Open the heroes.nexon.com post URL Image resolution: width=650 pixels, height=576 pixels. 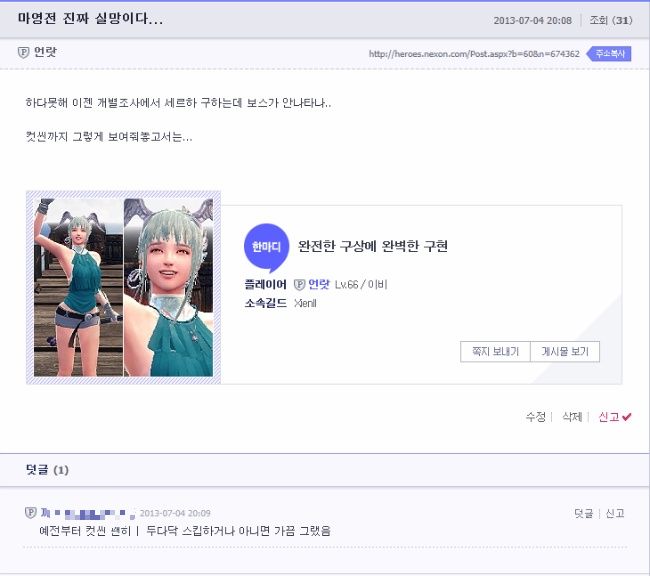(x=474, y=54)
